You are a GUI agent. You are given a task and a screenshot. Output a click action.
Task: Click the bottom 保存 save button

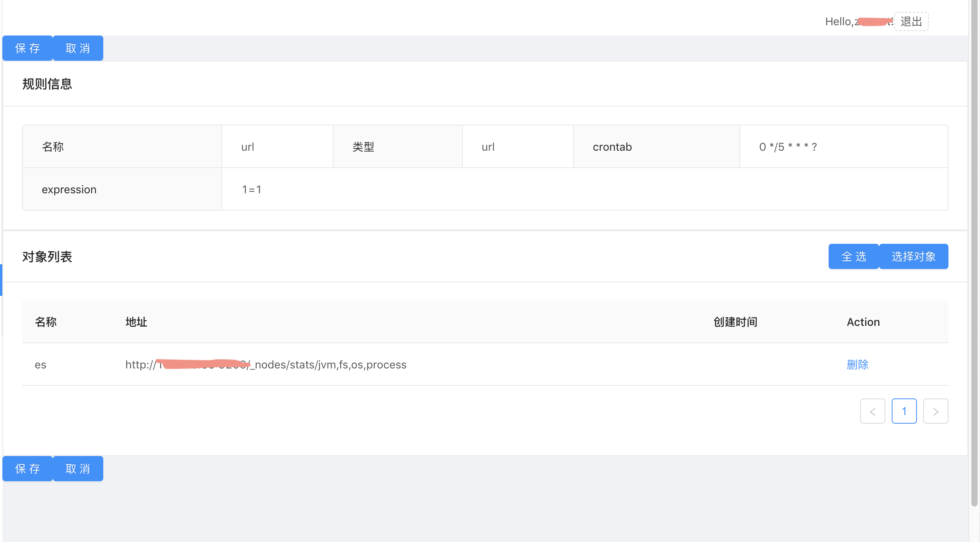coord(27,469)
